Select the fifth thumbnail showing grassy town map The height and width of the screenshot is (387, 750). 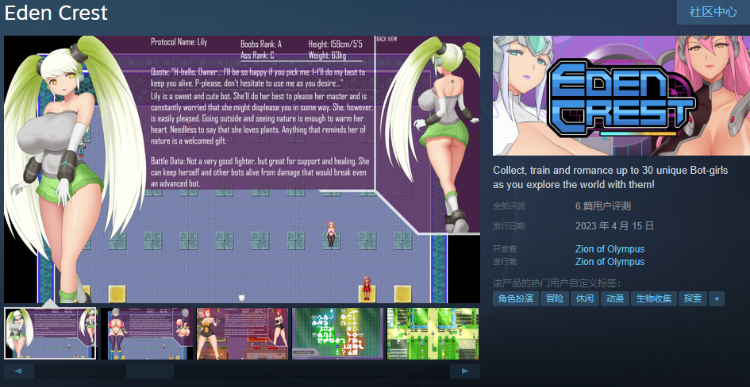(x=433, y=333)
